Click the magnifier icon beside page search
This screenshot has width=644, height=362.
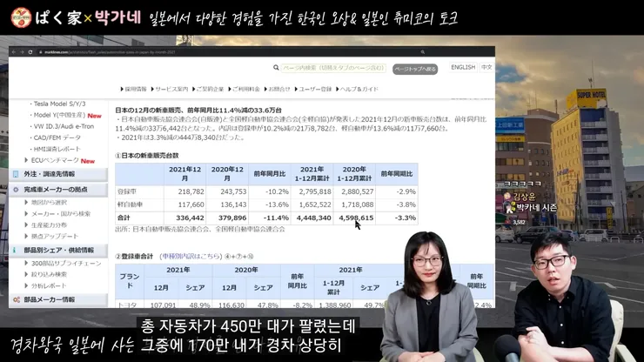pyautogui.click(x=276, y=68)
